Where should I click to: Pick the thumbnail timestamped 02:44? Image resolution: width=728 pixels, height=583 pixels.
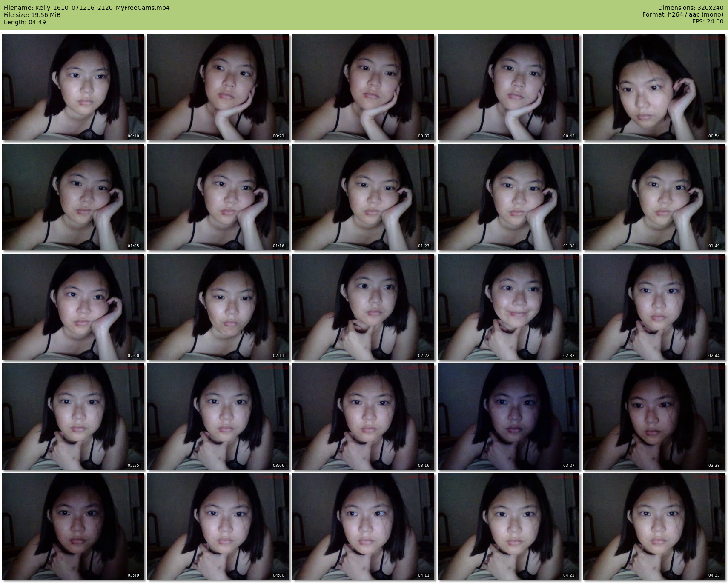coord(654,307)
